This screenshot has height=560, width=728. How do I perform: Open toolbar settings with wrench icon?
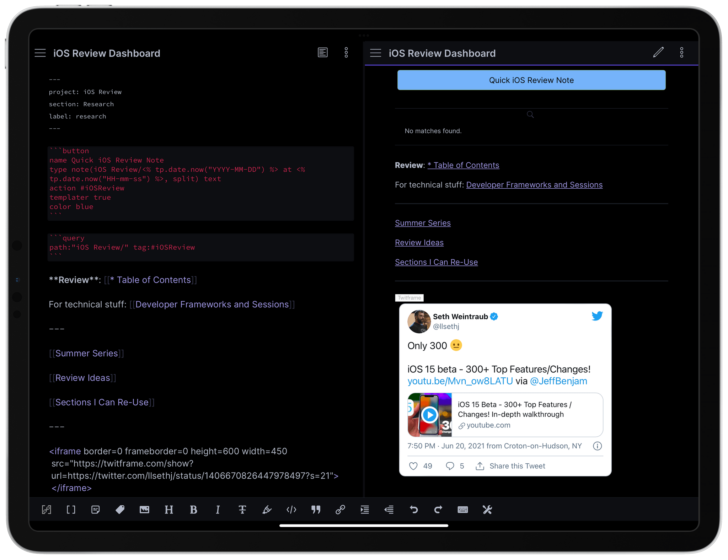(487, 510)
